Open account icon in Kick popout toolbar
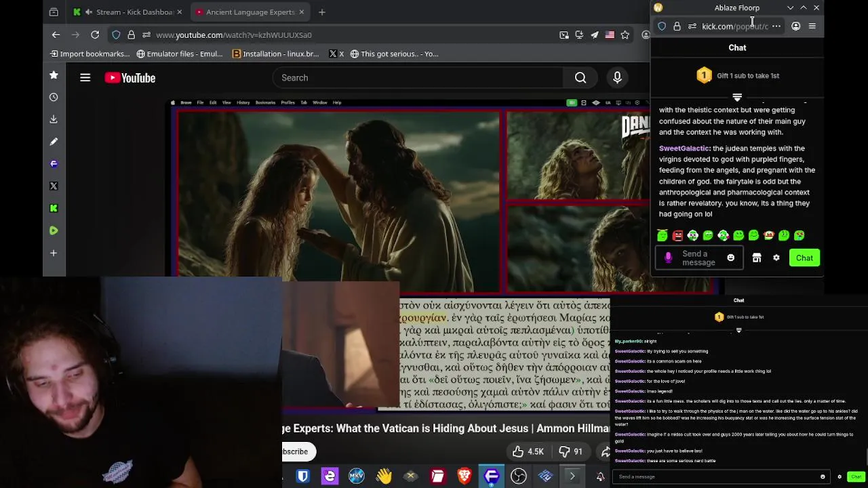Viewport: 868px width, 488px height. 795,26
